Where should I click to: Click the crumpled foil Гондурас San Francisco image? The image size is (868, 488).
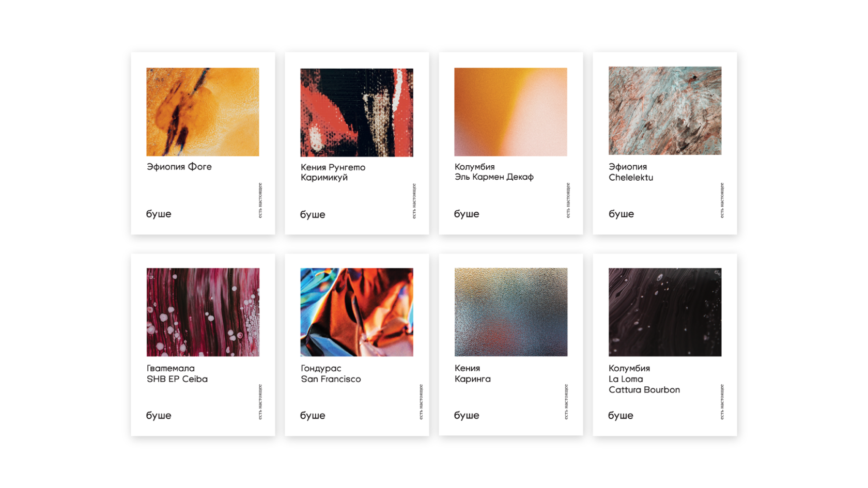tap(357, 312)
